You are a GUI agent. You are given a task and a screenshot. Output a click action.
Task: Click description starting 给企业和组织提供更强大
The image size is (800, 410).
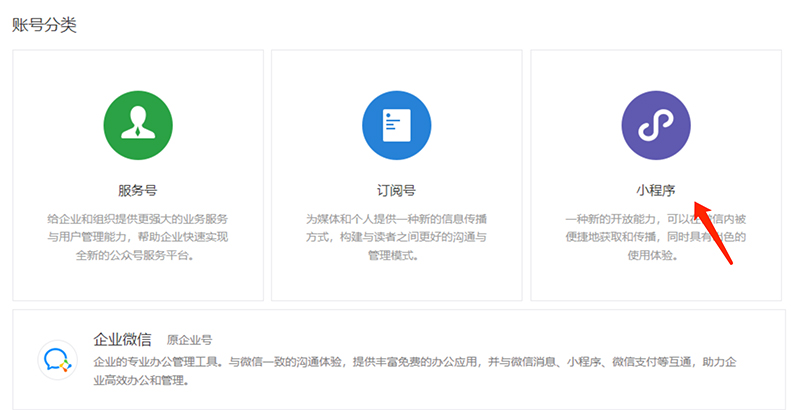tap(138, 237)
